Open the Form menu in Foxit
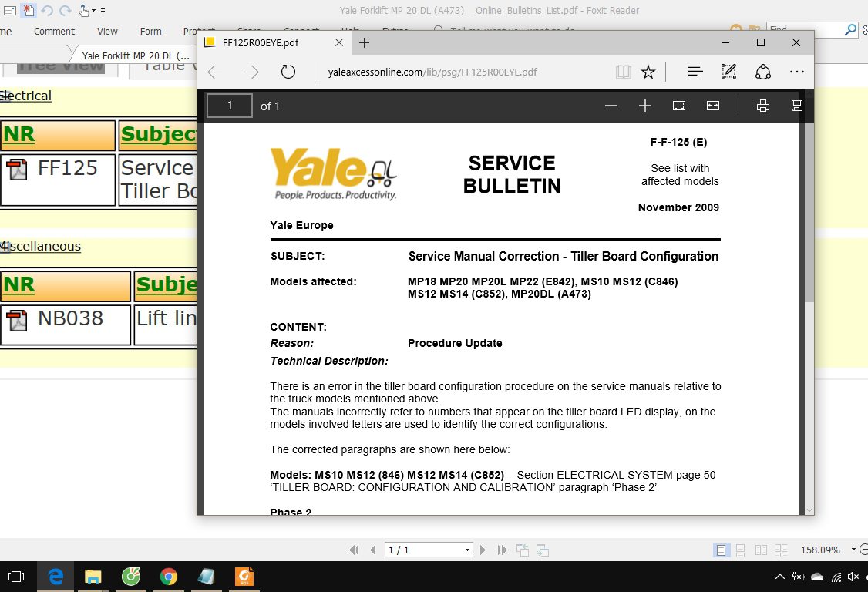 pyautogui.click(x=150, y=31)
